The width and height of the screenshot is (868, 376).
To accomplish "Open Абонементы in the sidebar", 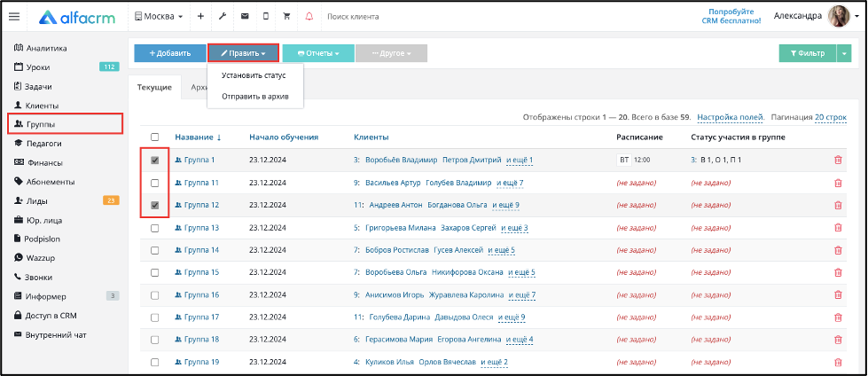I will [x=43, y=182].
